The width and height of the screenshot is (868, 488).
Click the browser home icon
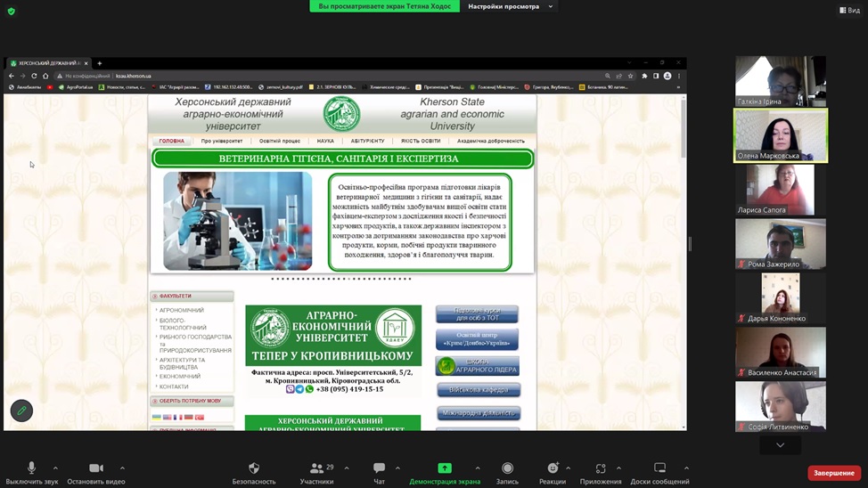[45, 76]
